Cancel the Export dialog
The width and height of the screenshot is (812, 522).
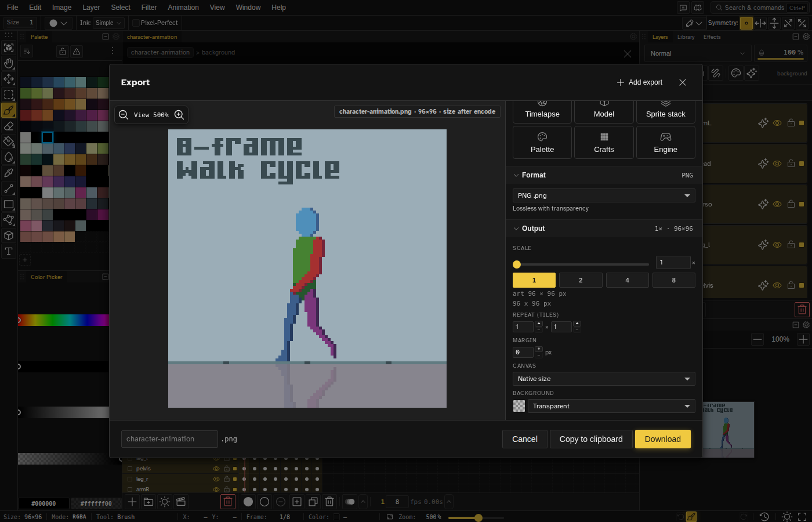525,439
